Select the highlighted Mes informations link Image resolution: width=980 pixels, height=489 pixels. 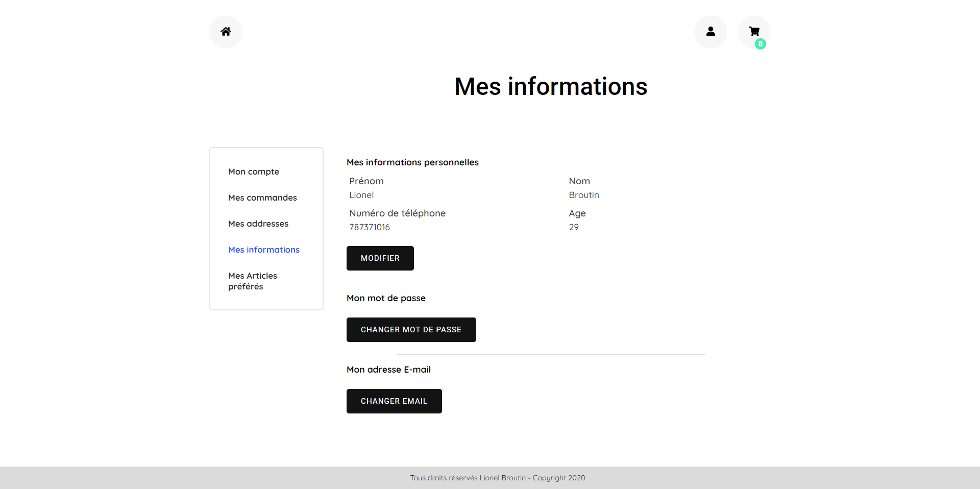[264, 250]
